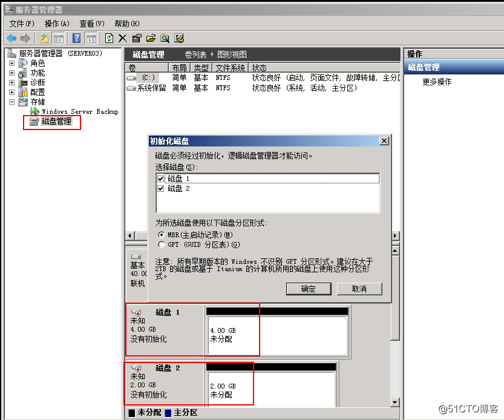Select the 磁盘管理 tree node icon
The image size is (504, 420).
[34, 121]
